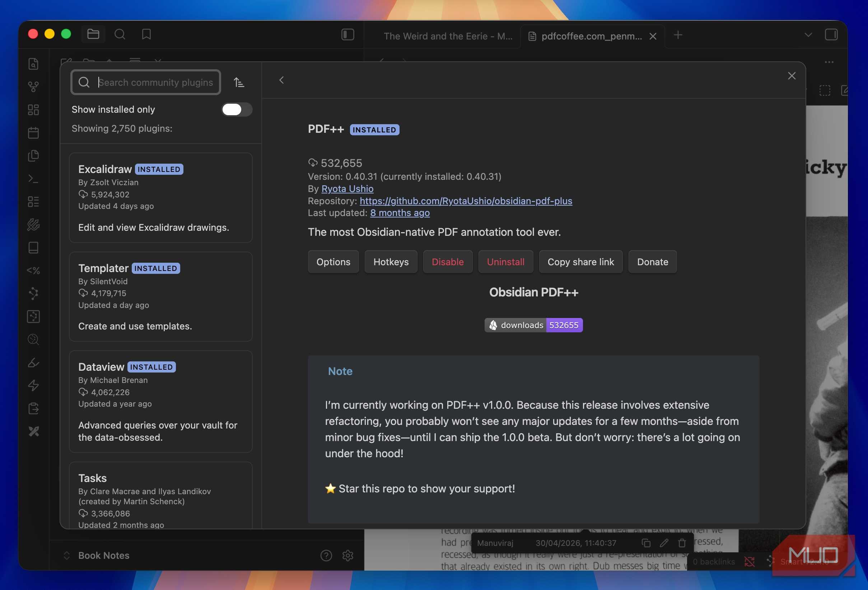Viewport: 868px width, 590px height.
Task: Delete annotation using trash icon
Action: 682,543
